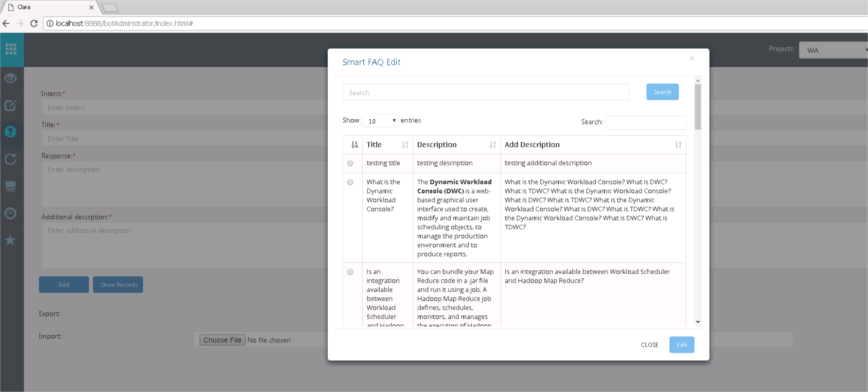Click the circular refresh icon in sidebar
The width and height of the screenshot is (868, 392).
tap(11, 159)
